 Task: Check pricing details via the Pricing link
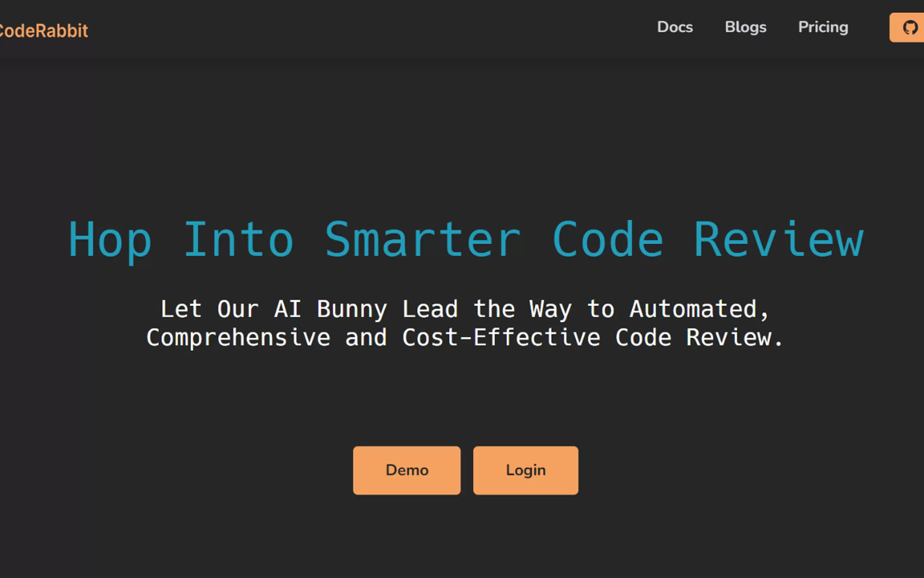click(x=823, y=27)
